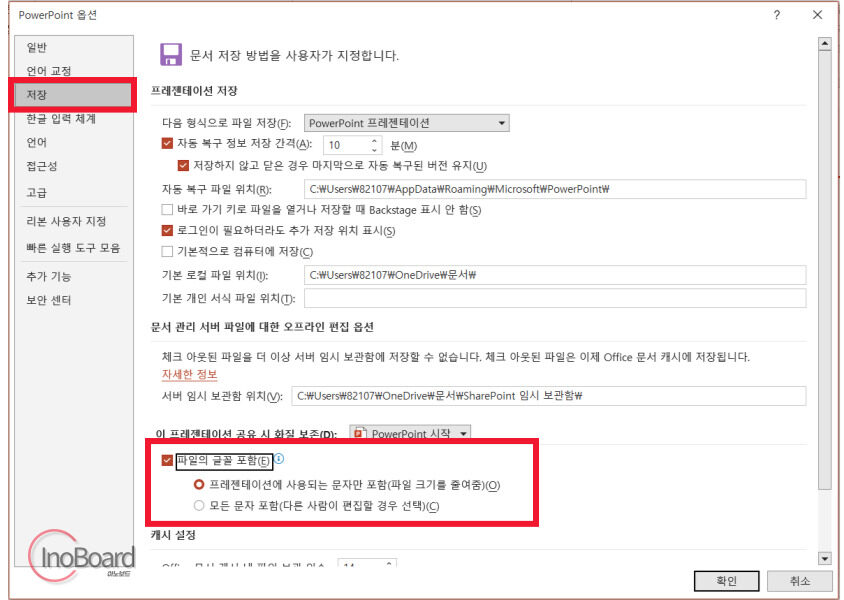This screenshot has height=600, width=844.
Task: Click the 캐시 설정 section heading
Action: tap(173, 535)
